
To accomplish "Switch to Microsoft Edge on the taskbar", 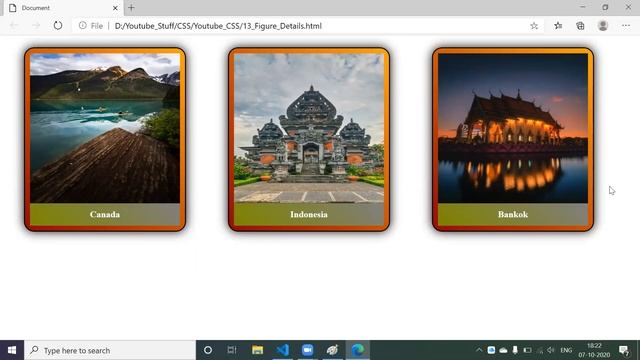I will tap(358, 350).
